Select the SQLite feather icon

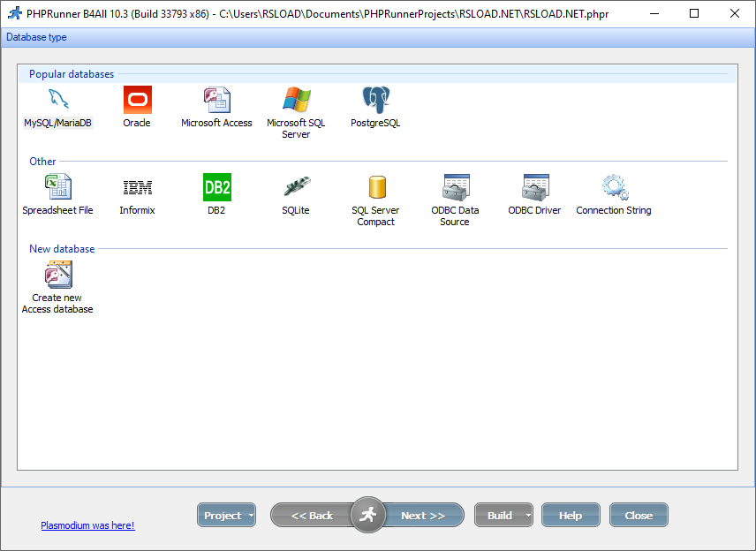297,187
